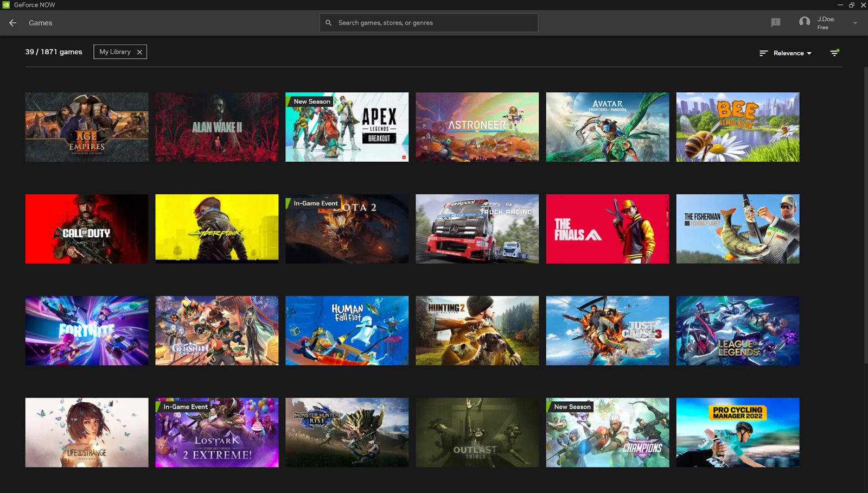The width and height of the screenshot is (868, 493).
Task: Click the sort lines icon beside Relevance
Action: (x=764, y=53)
